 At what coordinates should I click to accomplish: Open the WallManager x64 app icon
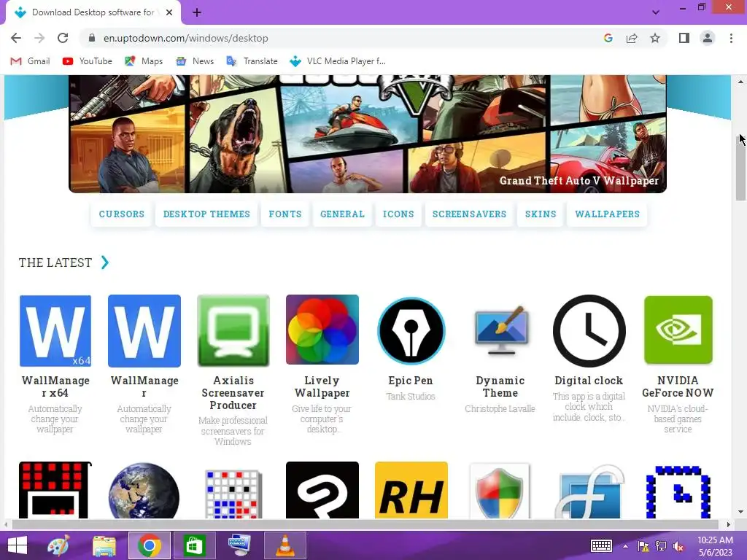(x=55, y=330)
